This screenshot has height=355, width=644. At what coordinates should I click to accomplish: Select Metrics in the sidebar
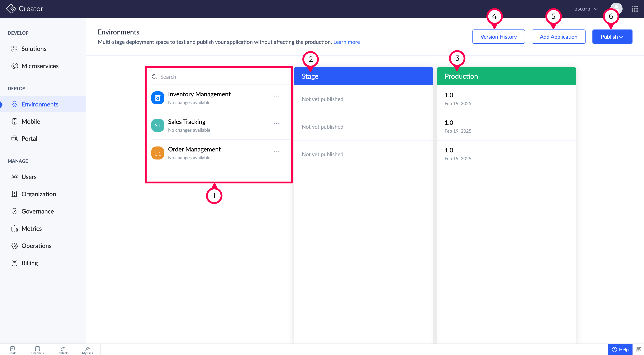tap(31, 229)
